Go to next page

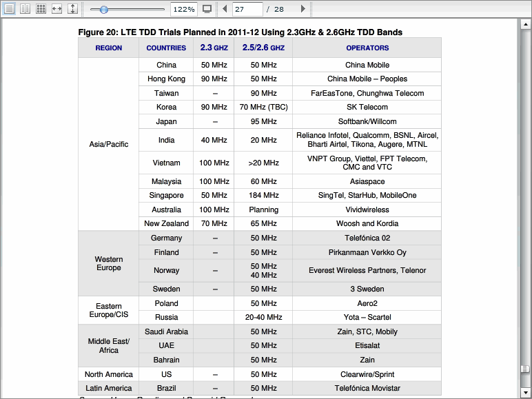click(303, 8)
